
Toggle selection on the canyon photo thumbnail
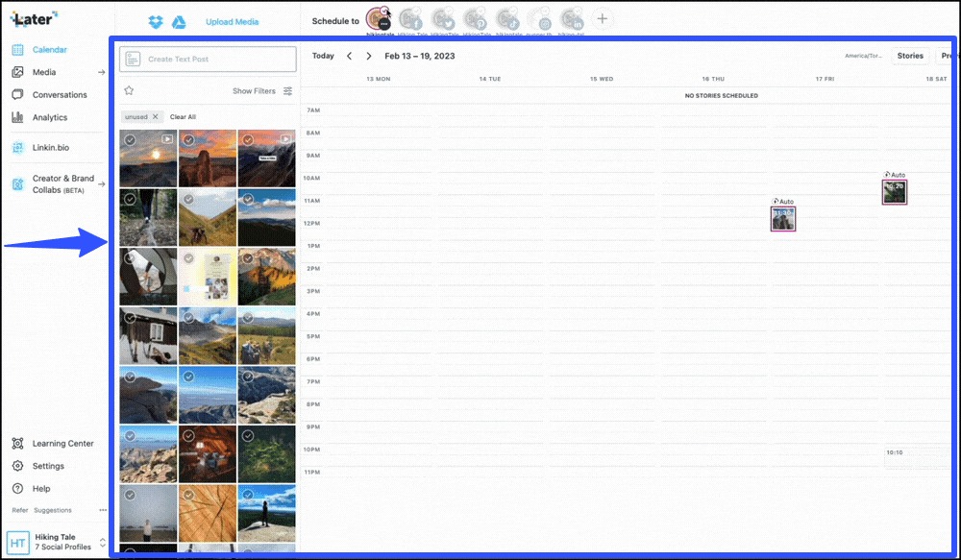coord(188,140)
